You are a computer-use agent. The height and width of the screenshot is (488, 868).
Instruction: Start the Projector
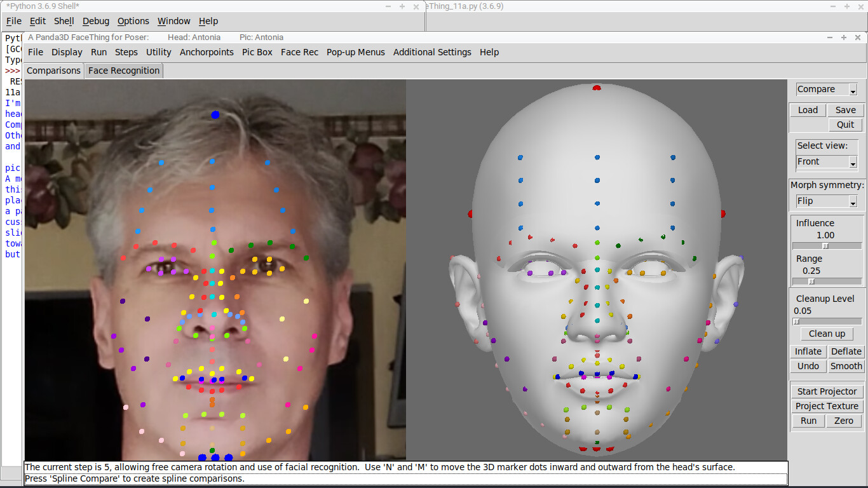(x=827, y=391)
